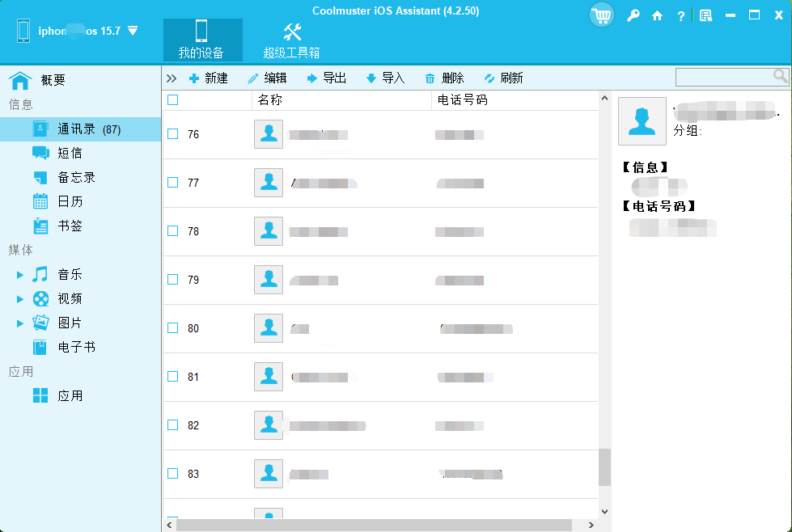Click the horizontal scrollbar thumb

[x=375, y=526]
